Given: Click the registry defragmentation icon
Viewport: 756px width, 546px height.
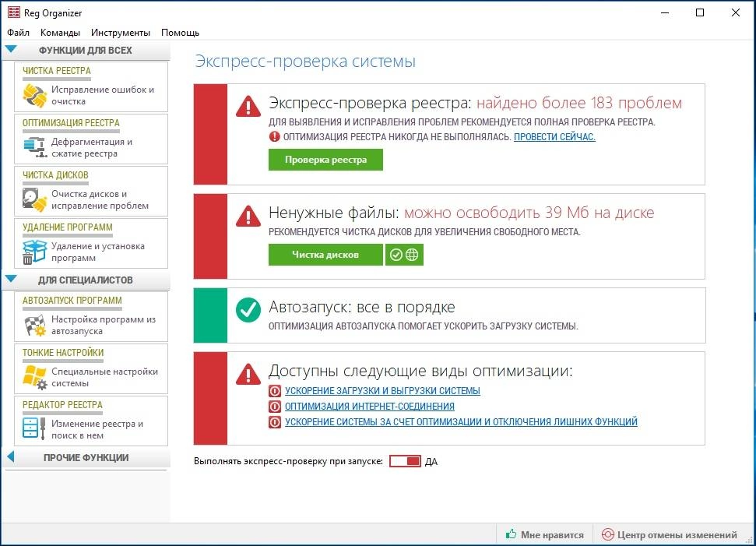Looking at the screenshot, I should coord(35,147).
